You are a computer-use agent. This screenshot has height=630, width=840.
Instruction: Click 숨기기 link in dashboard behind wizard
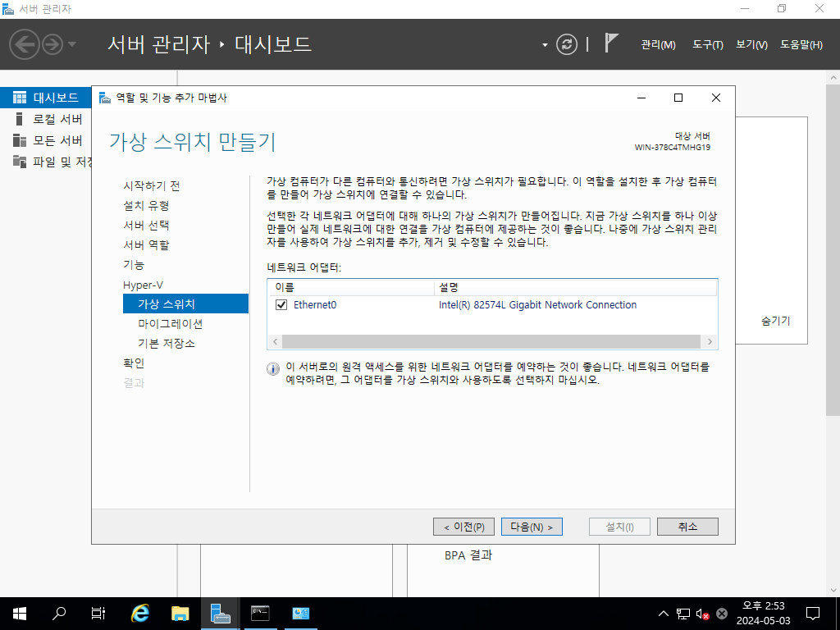point(776,321)
